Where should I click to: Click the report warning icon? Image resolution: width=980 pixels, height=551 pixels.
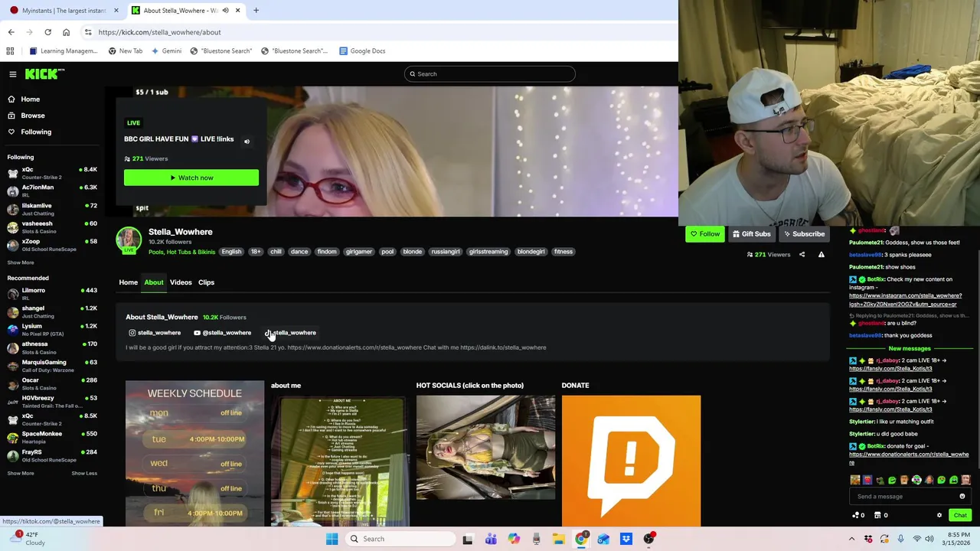coord(821,254)
